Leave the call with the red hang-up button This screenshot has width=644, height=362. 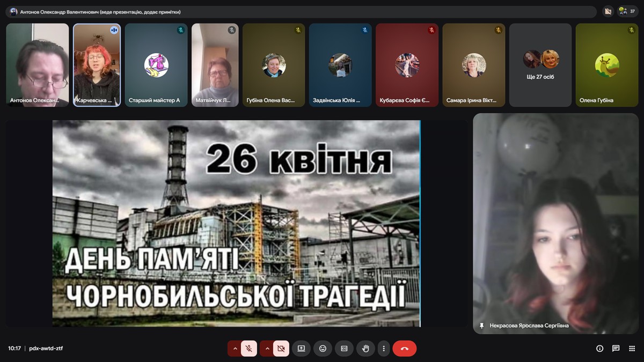[405, 349]
